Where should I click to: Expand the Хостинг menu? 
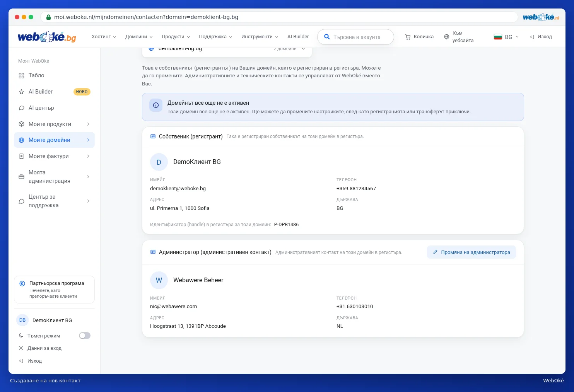tap(104, 37)
